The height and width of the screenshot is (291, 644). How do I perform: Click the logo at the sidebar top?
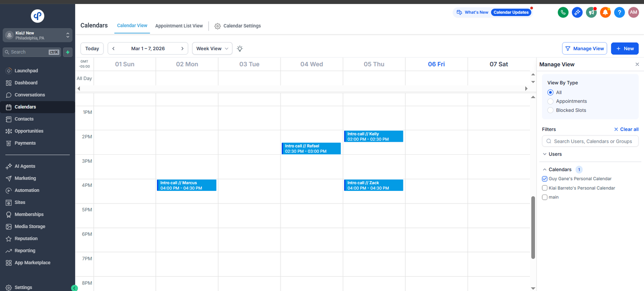click(x=37, y=16)
